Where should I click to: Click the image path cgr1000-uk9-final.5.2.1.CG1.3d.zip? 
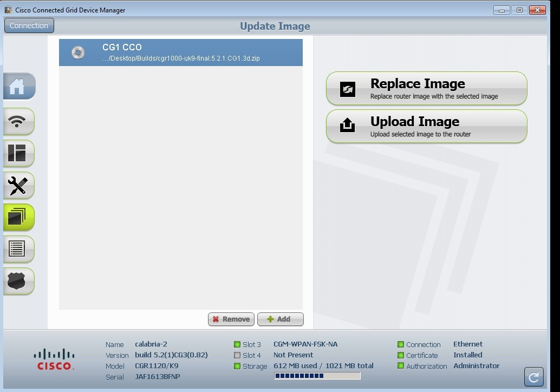pos(181,58)
